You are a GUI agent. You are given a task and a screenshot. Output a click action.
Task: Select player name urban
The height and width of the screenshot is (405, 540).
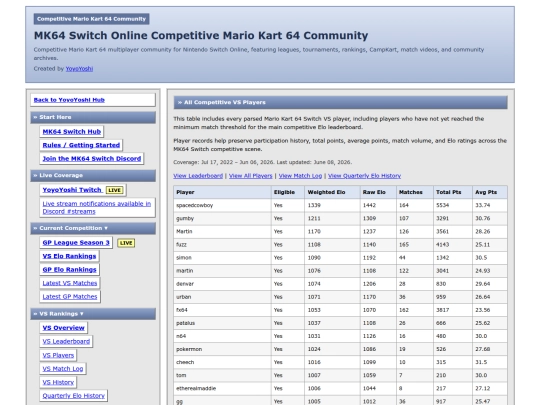pos(184,297)
